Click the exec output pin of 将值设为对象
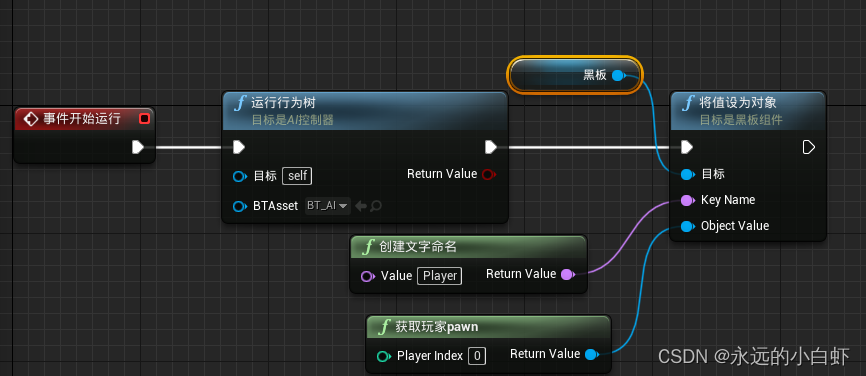This screenshot has height=376, width=866. click(809, 147)
